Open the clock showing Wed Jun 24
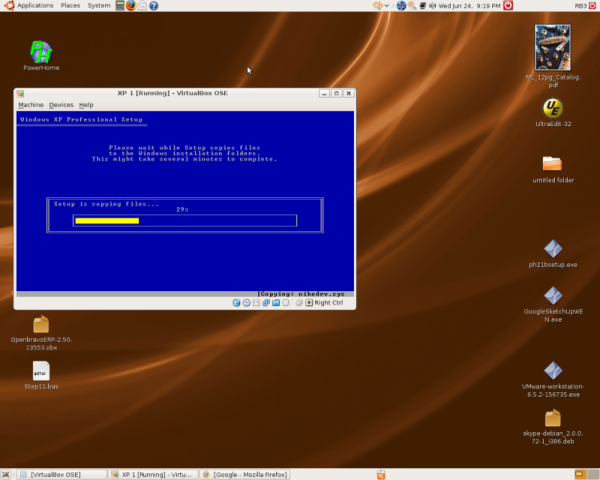Screen dimensions: 600x480 [x=470, y=6]
